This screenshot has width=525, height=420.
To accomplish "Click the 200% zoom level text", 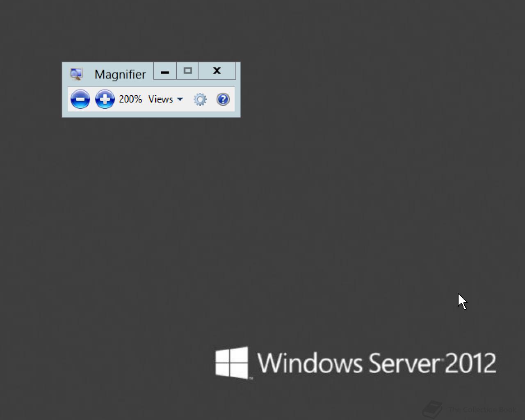I will [x=130, y=99].
